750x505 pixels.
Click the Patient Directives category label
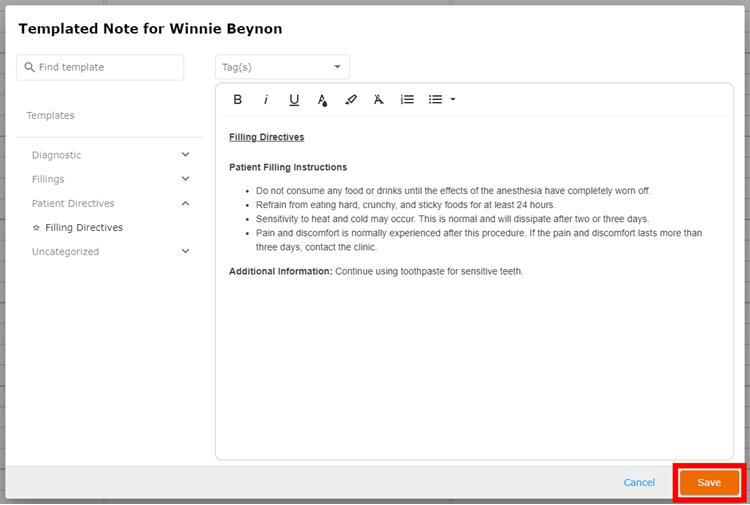73,203
